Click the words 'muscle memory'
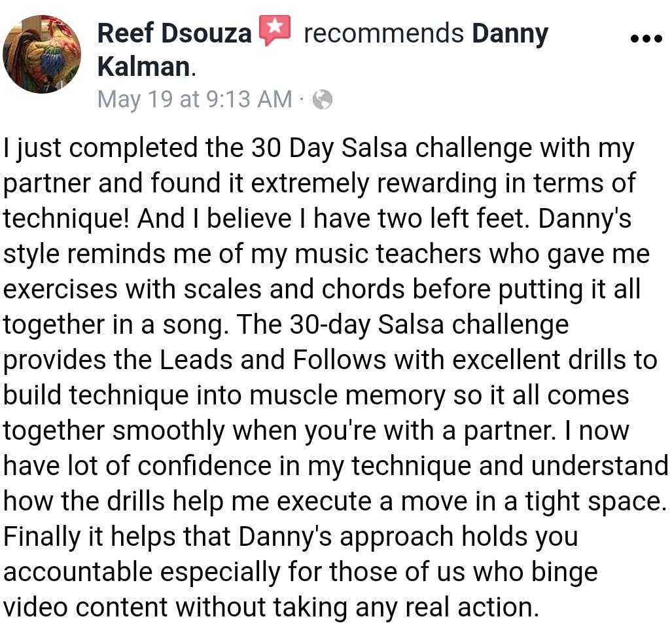 coord(347,396)
